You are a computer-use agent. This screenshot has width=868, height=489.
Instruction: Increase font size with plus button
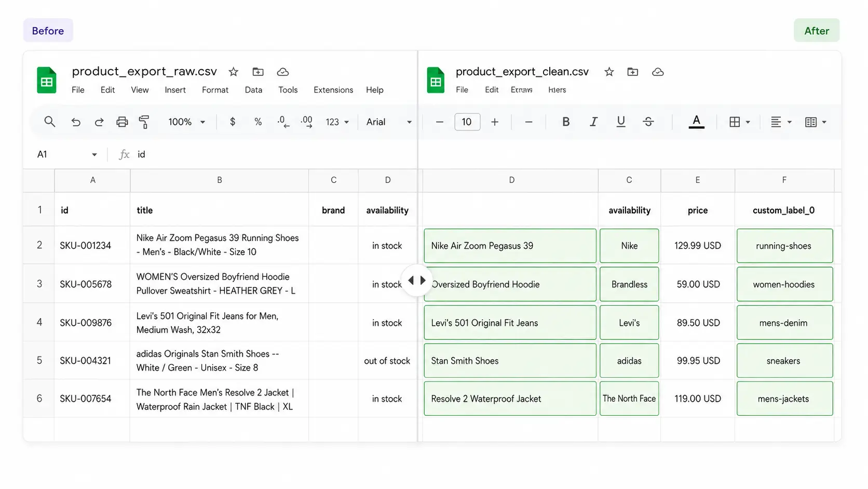pyautogui.click(x=495, y=122)
